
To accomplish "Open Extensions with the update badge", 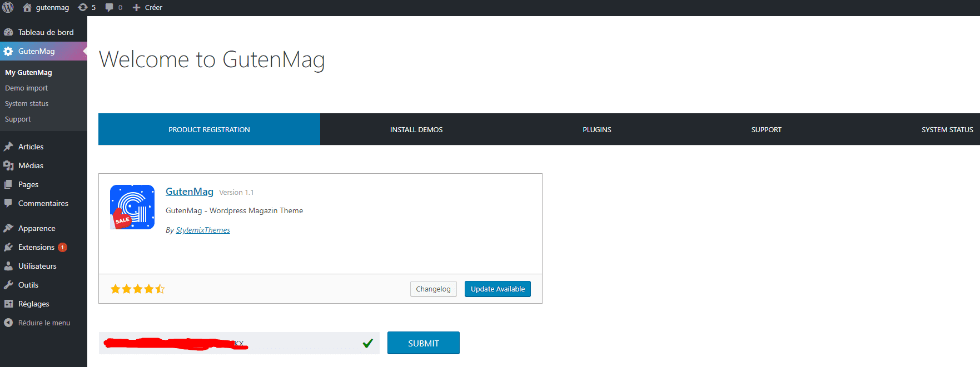I will click(x=36, y=247).
